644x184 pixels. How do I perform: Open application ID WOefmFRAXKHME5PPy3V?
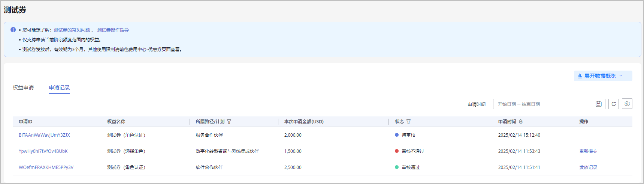tap(46, 167)
